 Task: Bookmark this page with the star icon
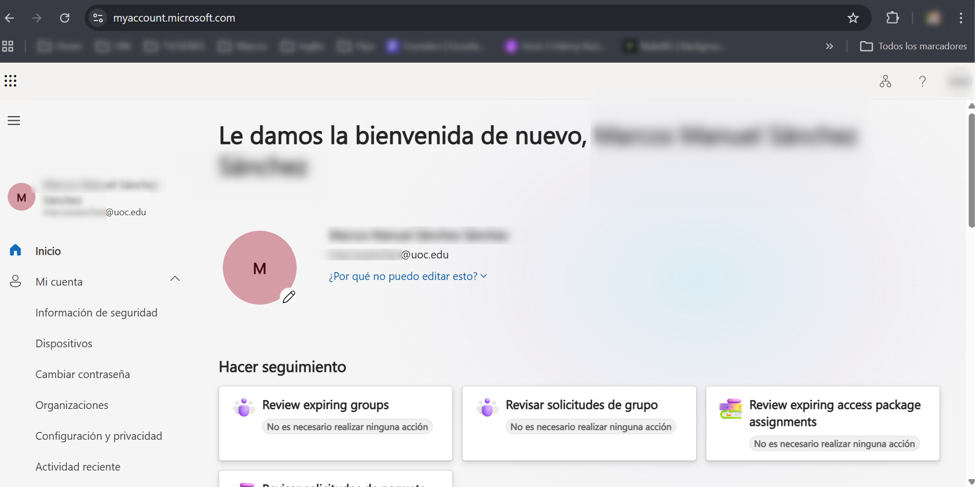[x=853, y=18]
